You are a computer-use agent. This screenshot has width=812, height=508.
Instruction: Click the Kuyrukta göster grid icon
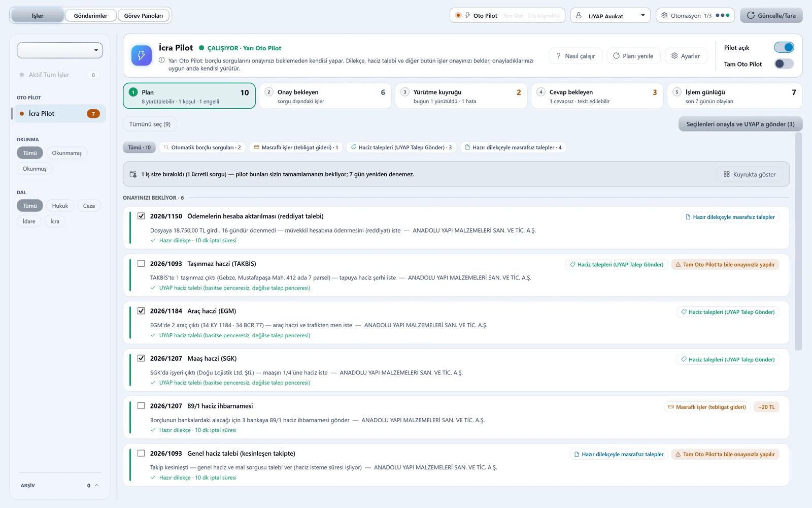click(x=727, y=174)
